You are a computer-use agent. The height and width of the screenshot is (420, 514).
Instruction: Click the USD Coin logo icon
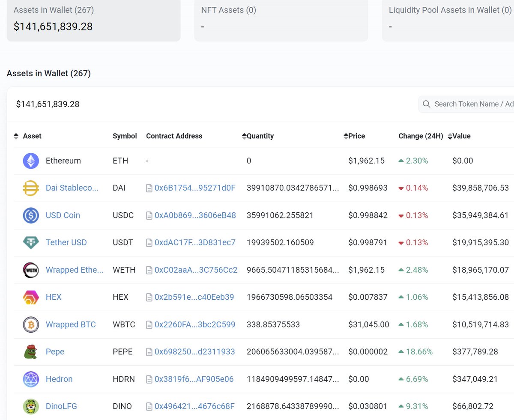31,215
